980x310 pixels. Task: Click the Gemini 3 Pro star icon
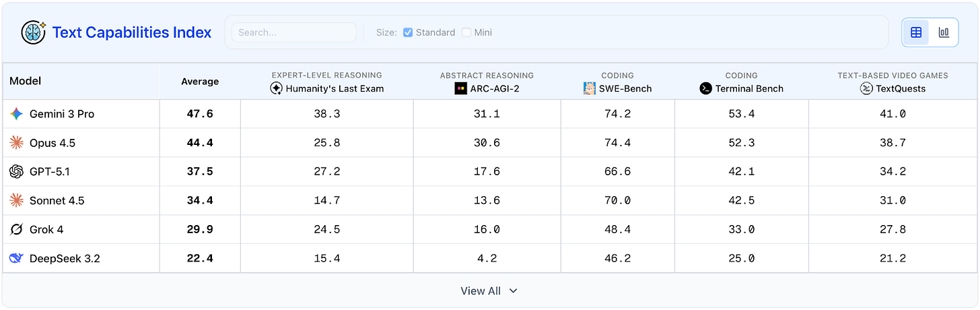point(16,114)
